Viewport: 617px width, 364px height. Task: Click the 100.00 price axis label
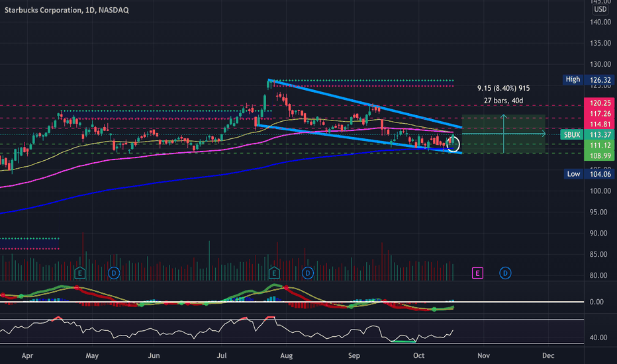click(600, 191)
